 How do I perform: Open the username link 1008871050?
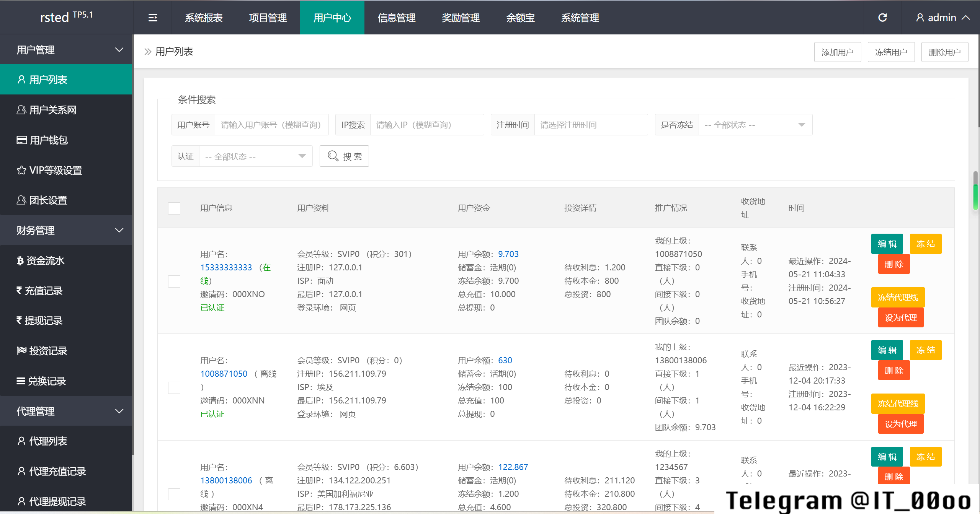click(224, 374)
